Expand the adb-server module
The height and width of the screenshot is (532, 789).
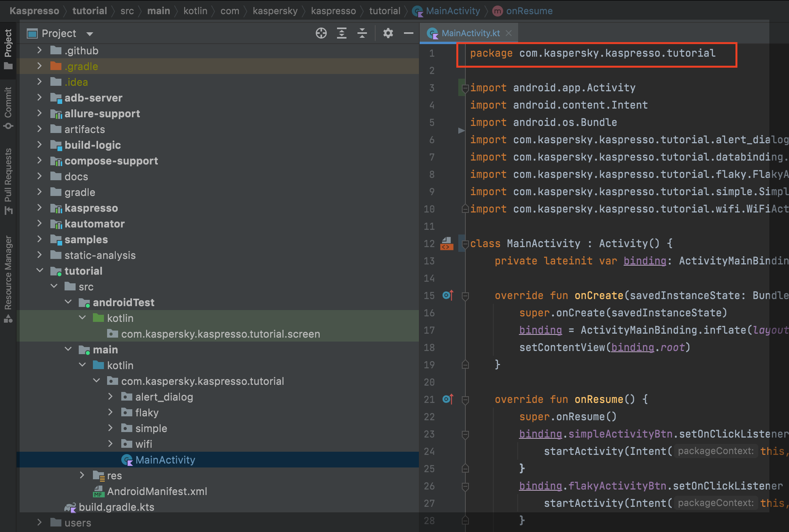[39, 98]
